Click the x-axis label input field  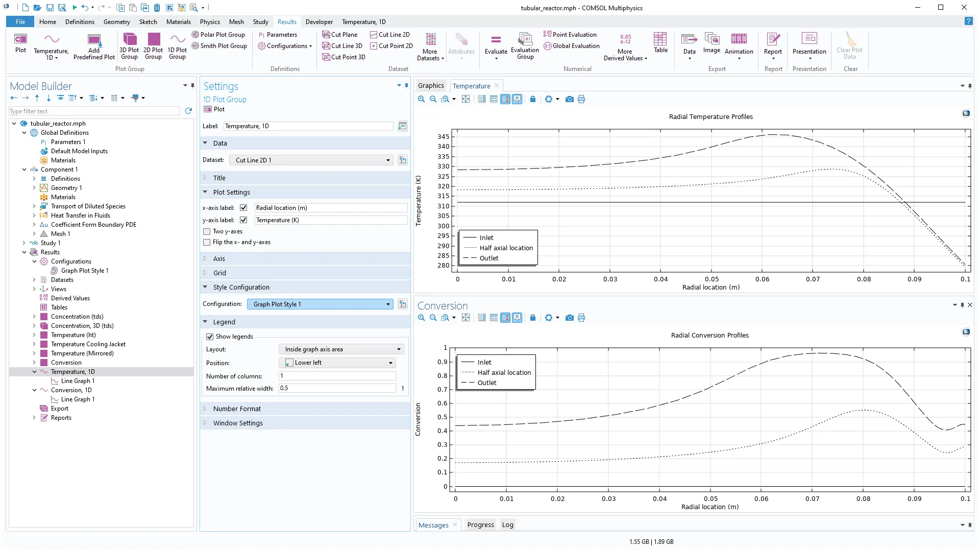coord(330,208)
